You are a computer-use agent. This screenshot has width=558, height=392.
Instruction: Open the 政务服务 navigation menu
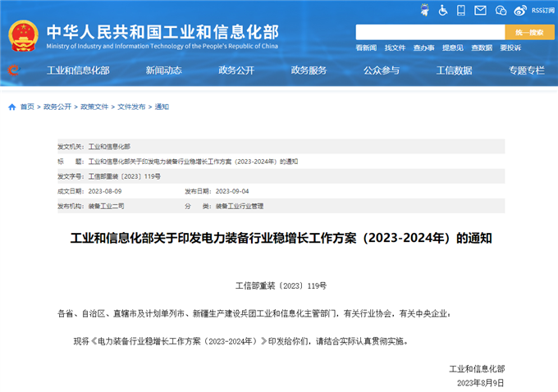(x=309, y=71)
